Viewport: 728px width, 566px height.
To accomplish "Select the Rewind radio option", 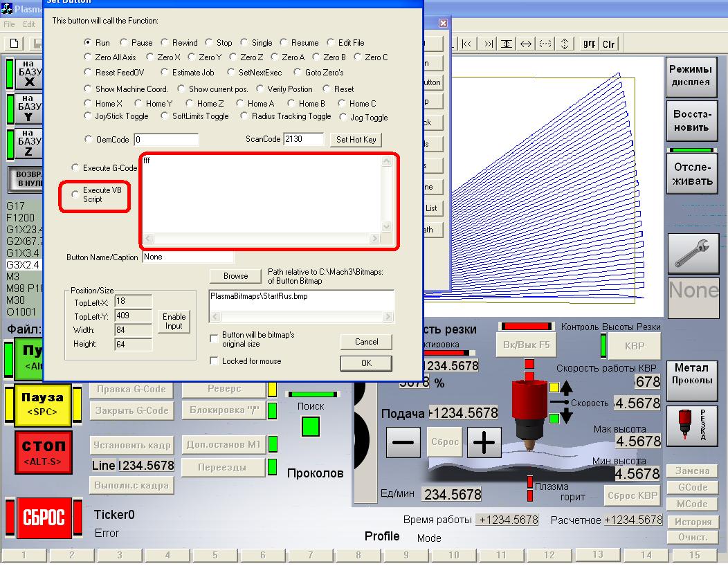I will 165,42.
